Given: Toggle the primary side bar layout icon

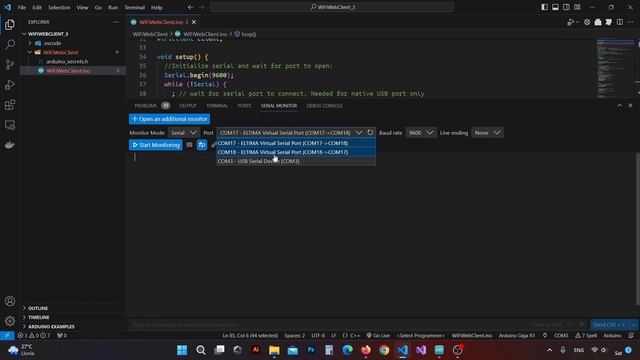Looking at the screenshot, I should pyautogui.click(x=544, y=7).
